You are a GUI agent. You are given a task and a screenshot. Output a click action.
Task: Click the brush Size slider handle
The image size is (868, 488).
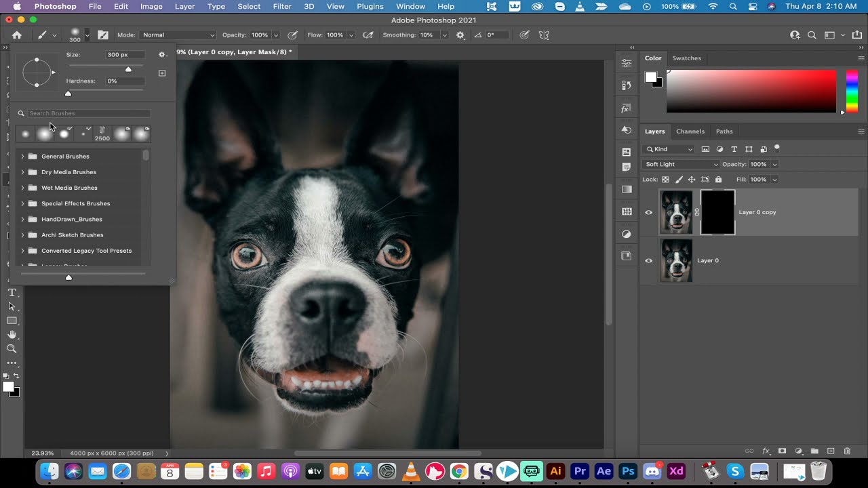128,69
